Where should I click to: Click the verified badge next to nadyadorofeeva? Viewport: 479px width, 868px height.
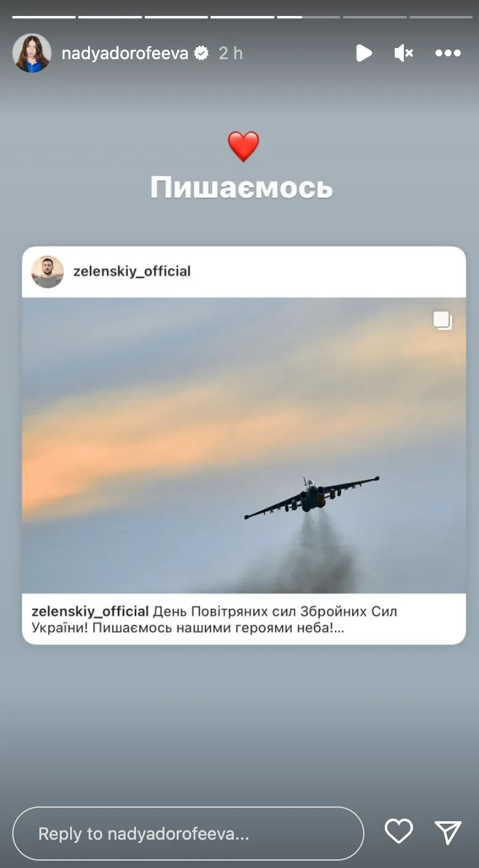click(x=201, y=54)
